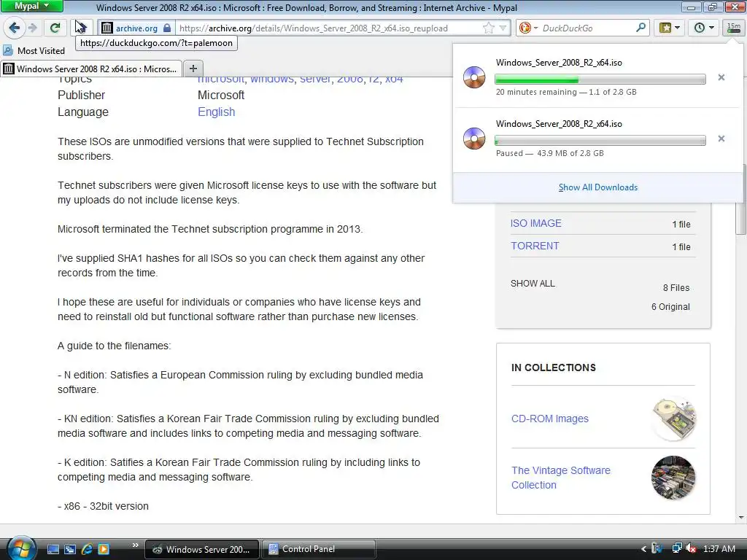Screen dimensions: 747x560
Task: Click the '6 Original' count text
Action: point(670,307)
